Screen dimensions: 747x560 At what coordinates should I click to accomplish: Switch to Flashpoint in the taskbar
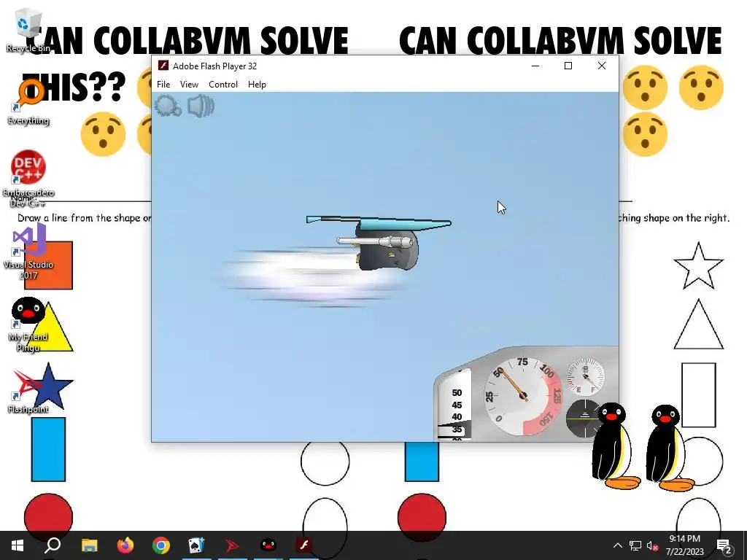[232, 545]
